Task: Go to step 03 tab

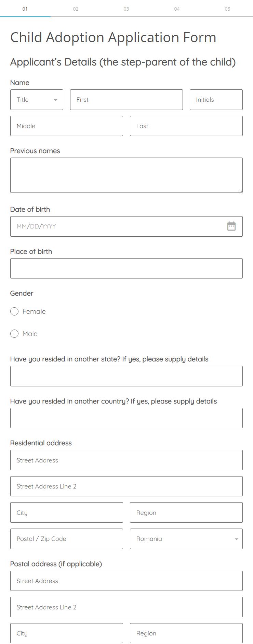Action: pos(126,9)
